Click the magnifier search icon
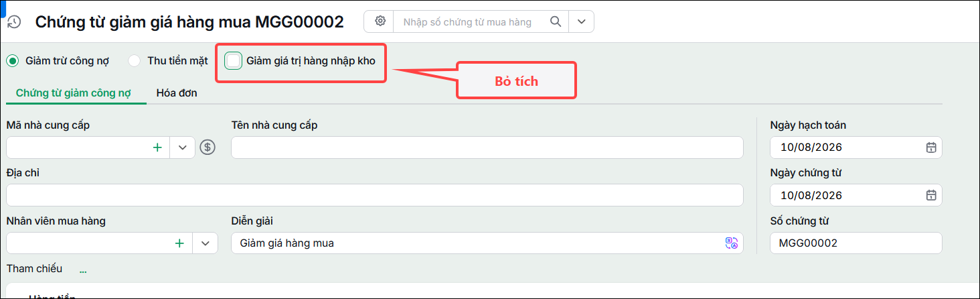980x299 pixels. [x=555, y=21]
